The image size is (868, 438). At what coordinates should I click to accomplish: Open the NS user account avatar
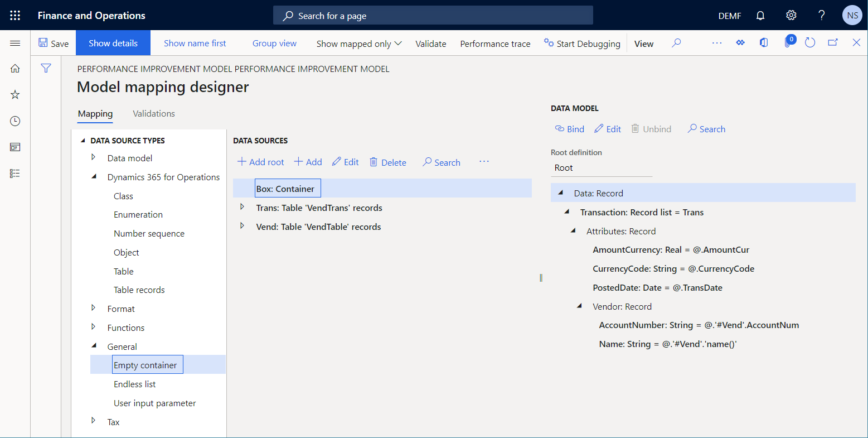(852, 16)
